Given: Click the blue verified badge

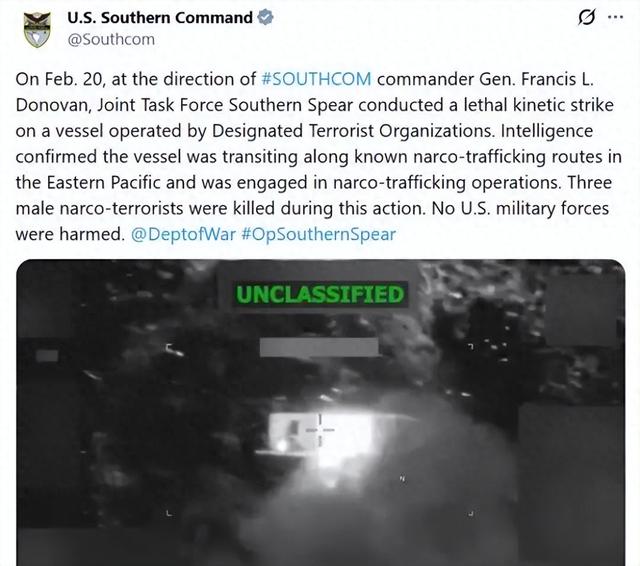Looking at the screenshot, I should (x=265, y=18).
